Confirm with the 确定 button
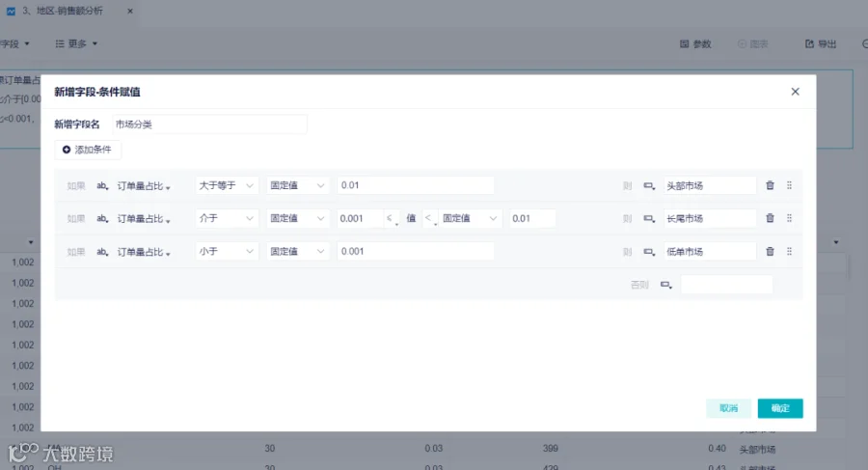Viewport: 868px width, 470px height. (780, 408)
